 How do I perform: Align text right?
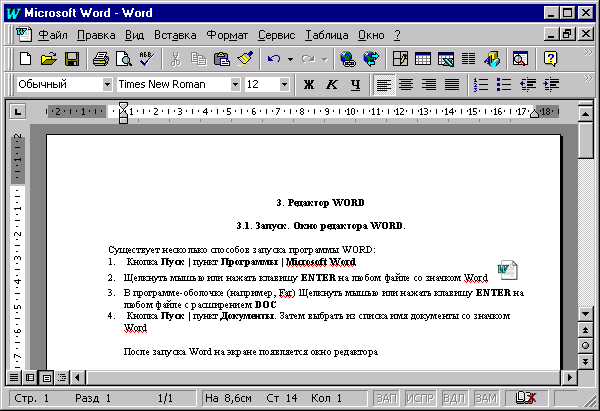pos(429,84)
